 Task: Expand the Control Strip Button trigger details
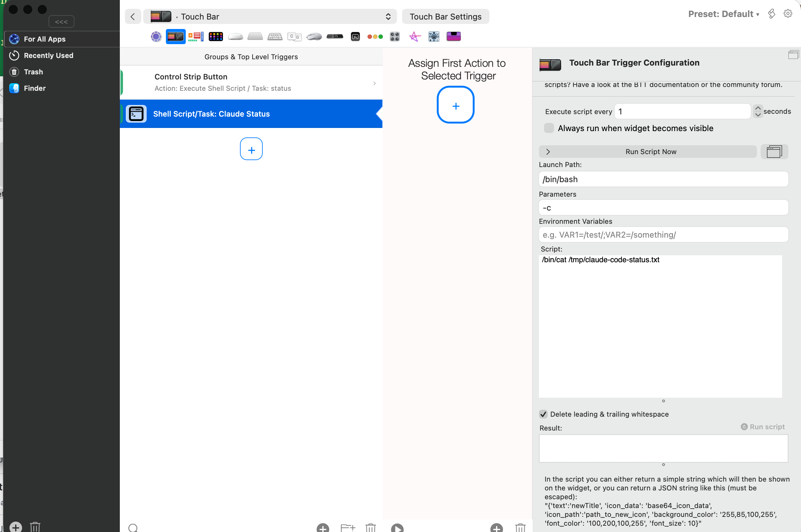tap(374, 83)
